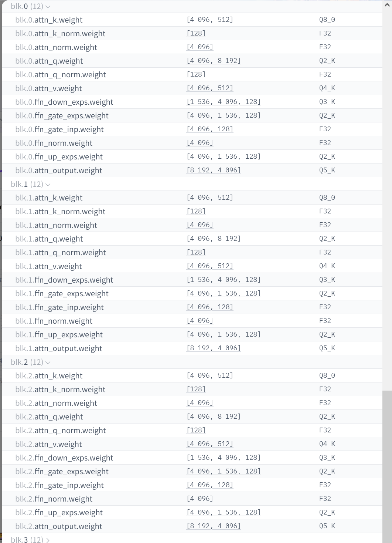392x543 pixels.
Task: Click the shape of blk.2.attn_output.weight
Action: (214, 526)
